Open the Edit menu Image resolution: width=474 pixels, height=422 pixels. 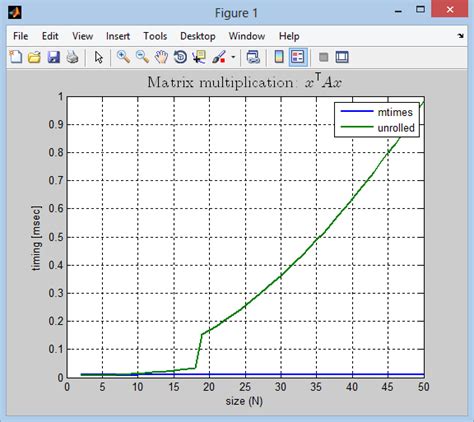click(50, 36)
